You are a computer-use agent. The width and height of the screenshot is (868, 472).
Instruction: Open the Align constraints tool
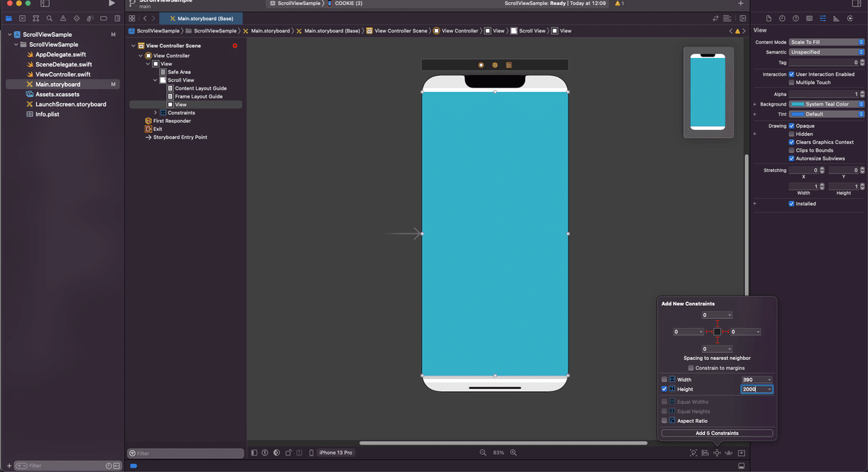pos(705,452)
